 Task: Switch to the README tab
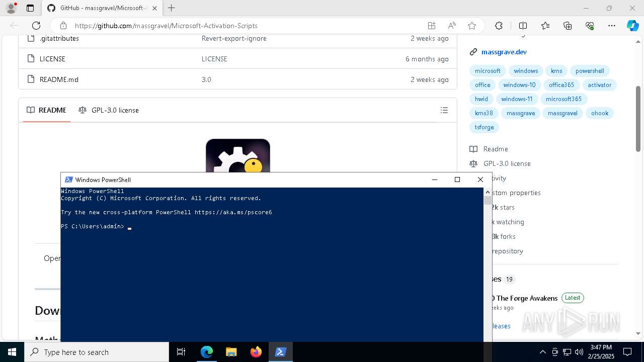pos(47,110)
